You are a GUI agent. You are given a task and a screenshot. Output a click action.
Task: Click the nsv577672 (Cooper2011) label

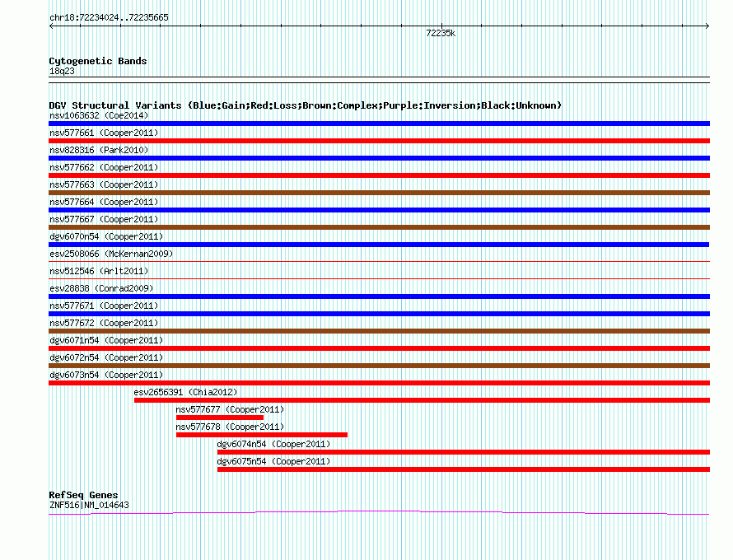coord(104,323)
